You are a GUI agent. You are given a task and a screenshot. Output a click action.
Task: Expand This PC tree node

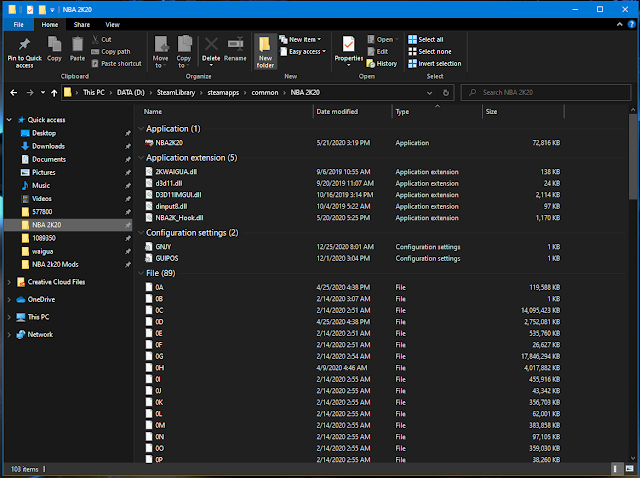[9, 317]
